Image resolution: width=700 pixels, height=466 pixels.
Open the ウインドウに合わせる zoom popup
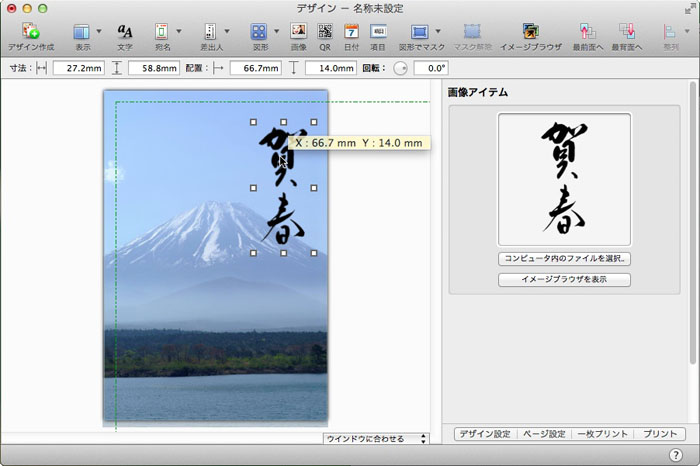376,438
